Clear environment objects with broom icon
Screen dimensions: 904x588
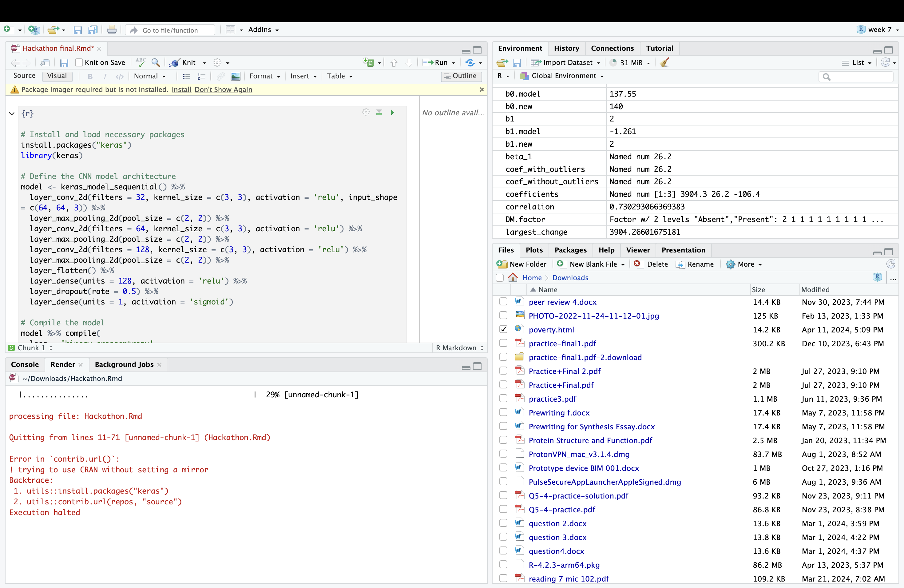[665, 63]
